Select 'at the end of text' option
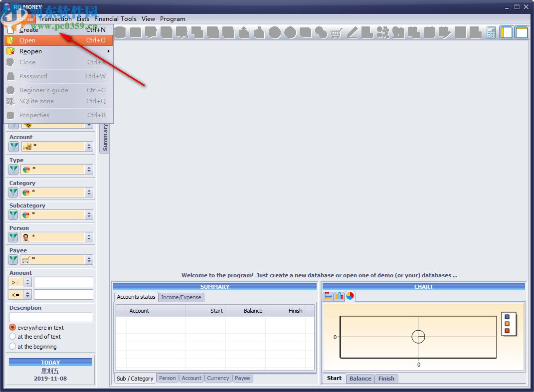The width and height of the screenshot is (534, 392). point(12,337)
